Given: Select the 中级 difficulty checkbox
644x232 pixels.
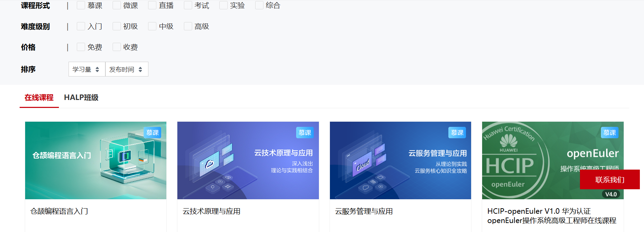Looking at the screenshot, I should [152, 26].
